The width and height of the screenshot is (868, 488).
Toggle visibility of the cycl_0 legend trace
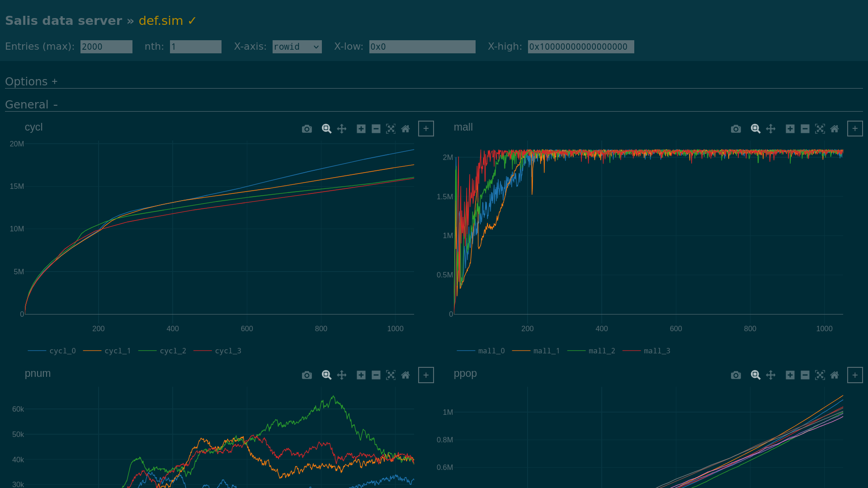(x=62, y=351)
